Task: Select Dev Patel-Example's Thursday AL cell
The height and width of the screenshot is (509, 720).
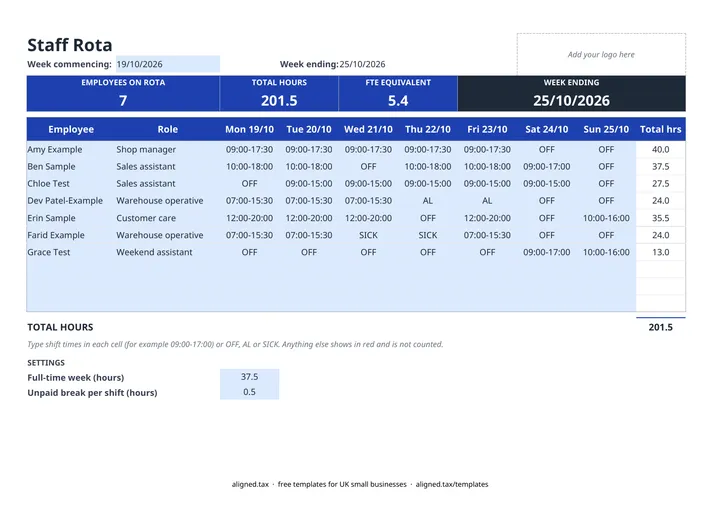Action: pyautogui.click(x=428, y=201)
